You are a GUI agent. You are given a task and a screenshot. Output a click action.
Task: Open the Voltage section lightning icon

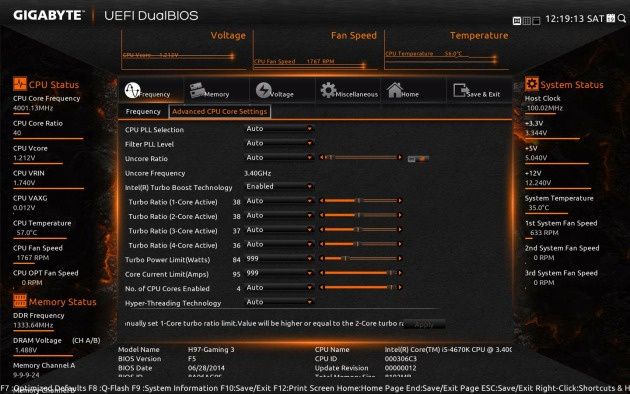263,90
